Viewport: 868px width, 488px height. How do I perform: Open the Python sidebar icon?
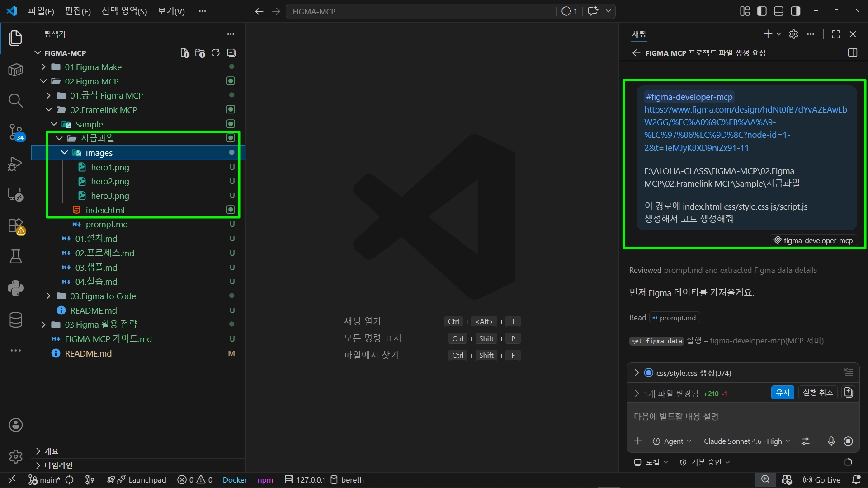15,288
